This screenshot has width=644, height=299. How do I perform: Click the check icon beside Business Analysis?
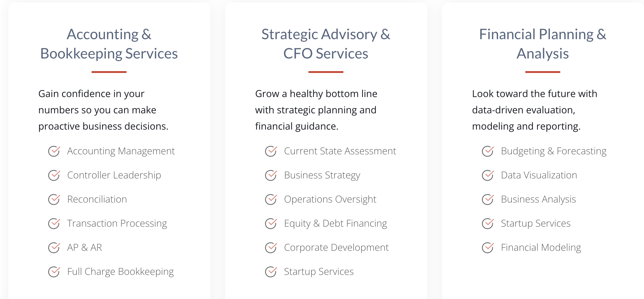coord(488,199)
